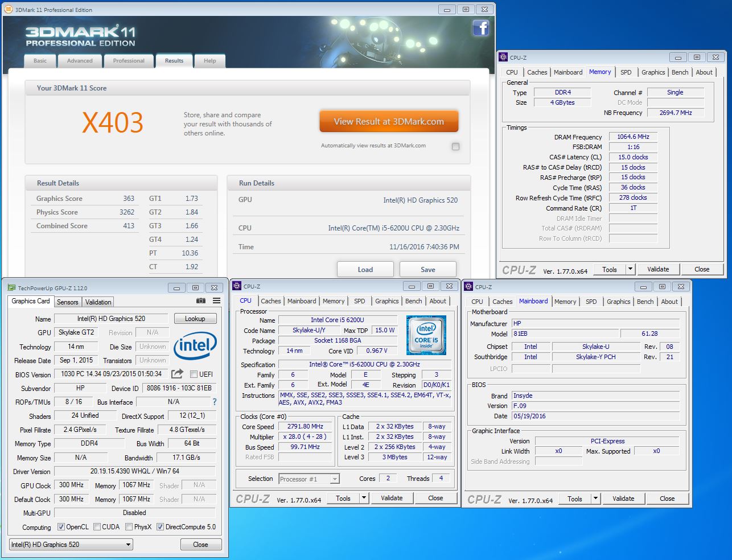Click Save button in 3DMark
Viewport: 732px width, 560px height.
point(428,269)
